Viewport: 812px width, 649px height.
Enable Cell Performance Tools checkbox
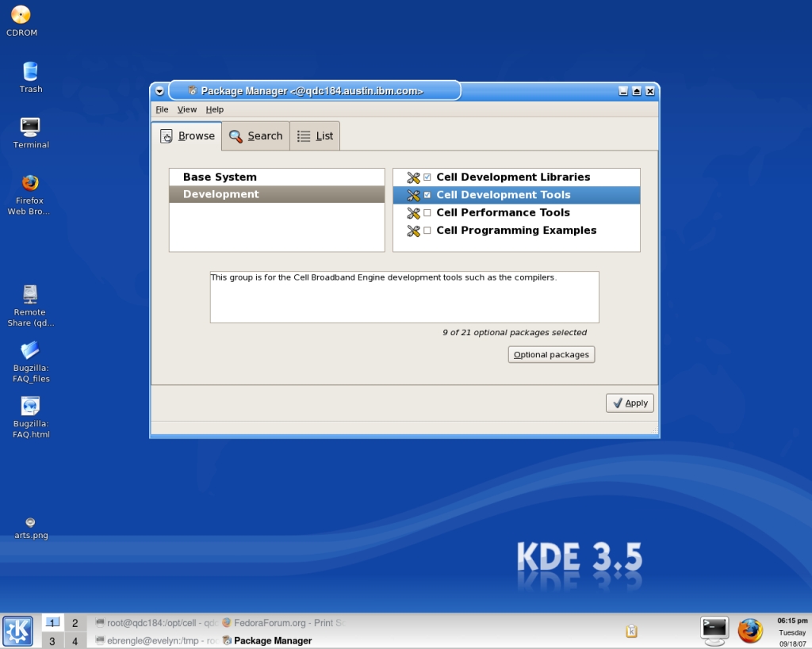[x=427, y=212]
